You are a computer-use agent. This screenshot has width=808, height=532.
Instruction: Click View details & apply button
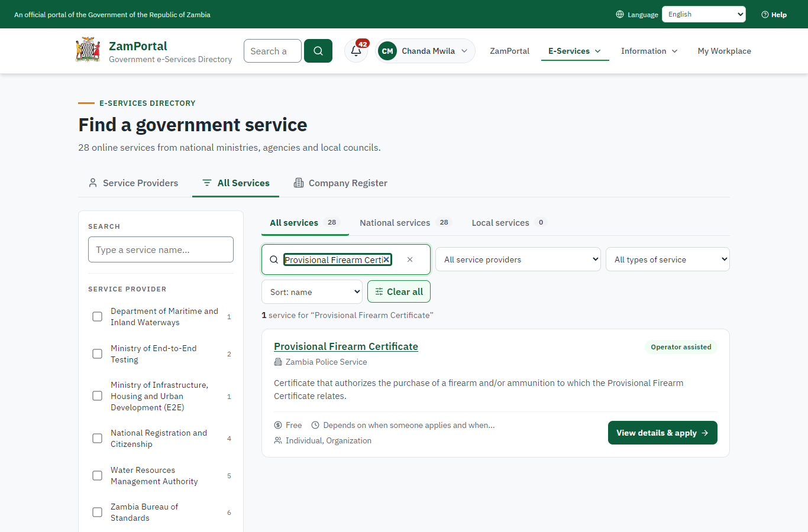tap(662, 433)
